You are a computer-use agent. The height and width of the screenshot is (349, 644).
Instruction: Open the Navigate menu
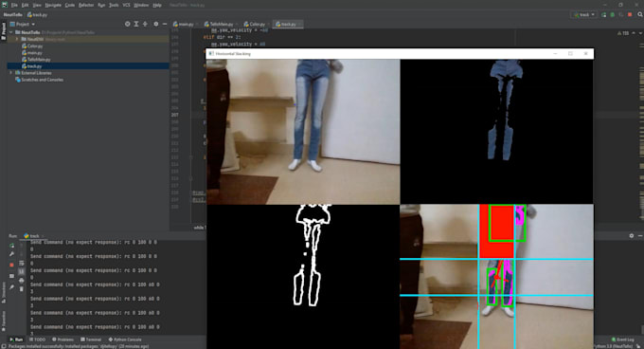(x=53, y=5)
